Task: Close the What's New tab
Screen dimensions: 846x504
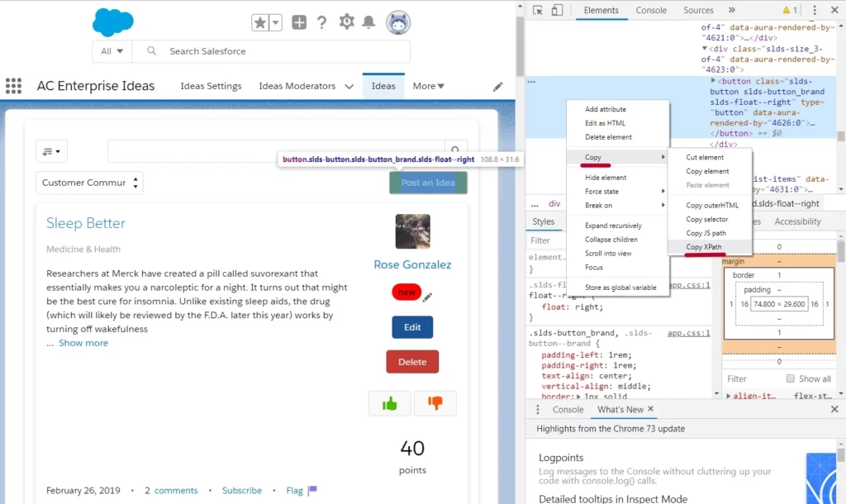Action: [x=651, y=409]
